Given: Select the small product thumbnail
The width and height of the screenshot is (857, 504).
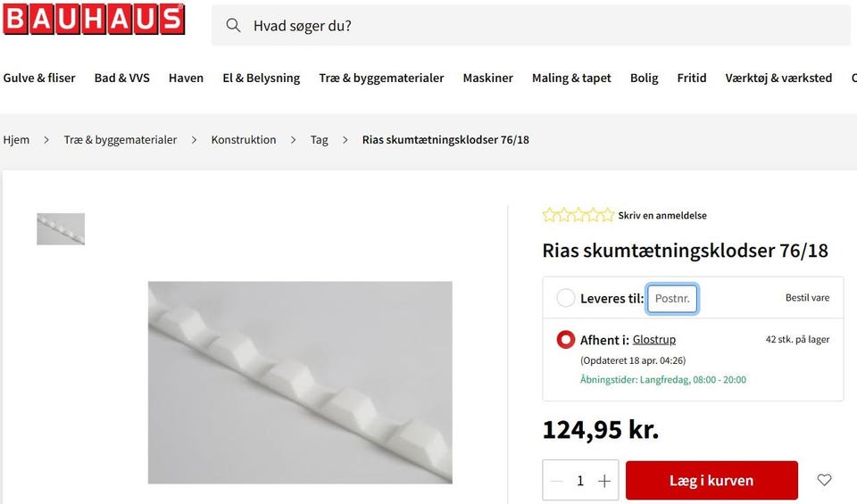Looking at the screenshot, I should 61,228.
